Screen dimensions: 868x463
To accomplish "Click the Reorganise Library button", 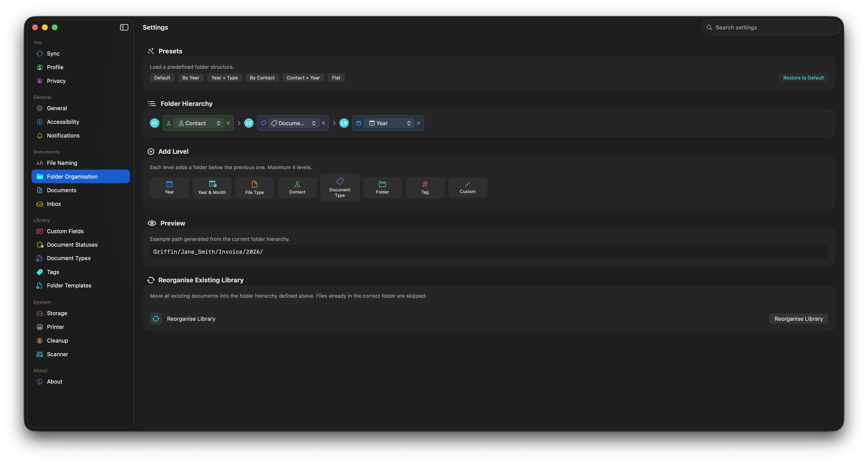I will 798,318.
